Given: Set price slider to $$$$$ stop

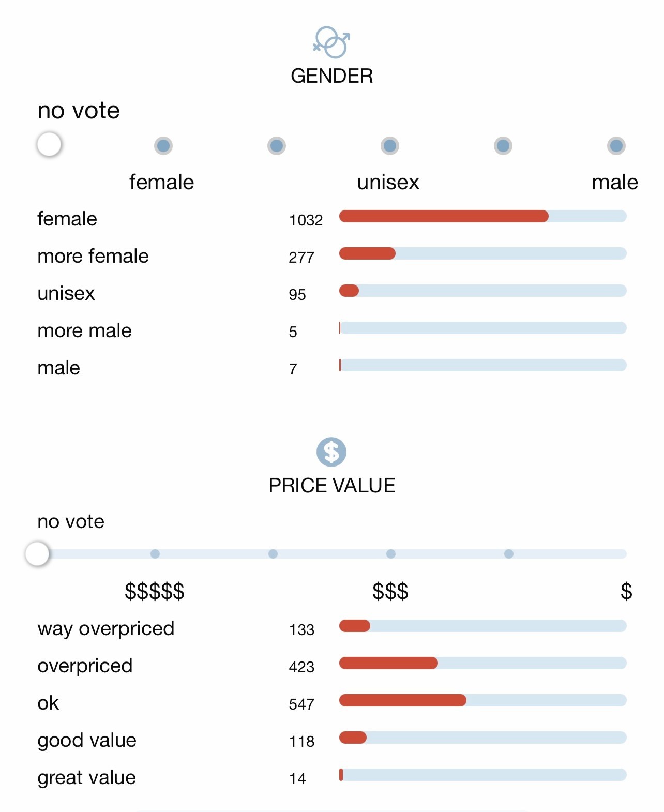Looking at the screenshot, I should [155, 554].
